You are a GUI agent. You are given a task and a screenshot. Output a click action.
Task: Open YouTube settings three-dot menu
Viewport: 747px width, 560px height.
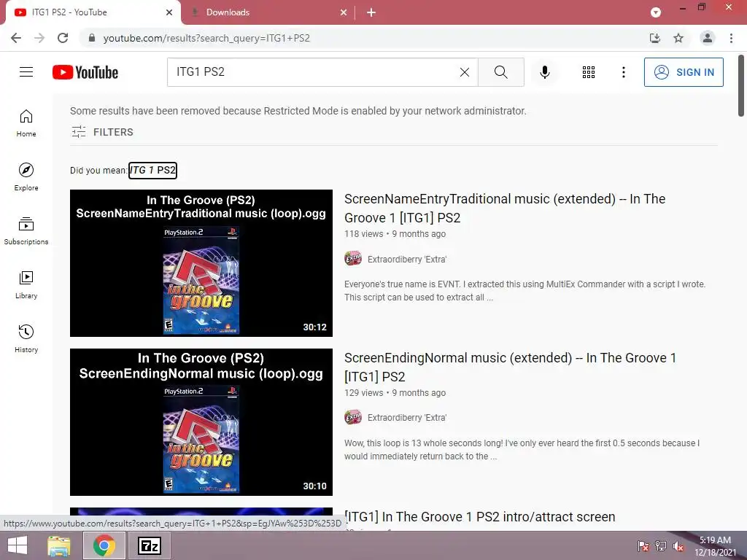coord(623,72)
